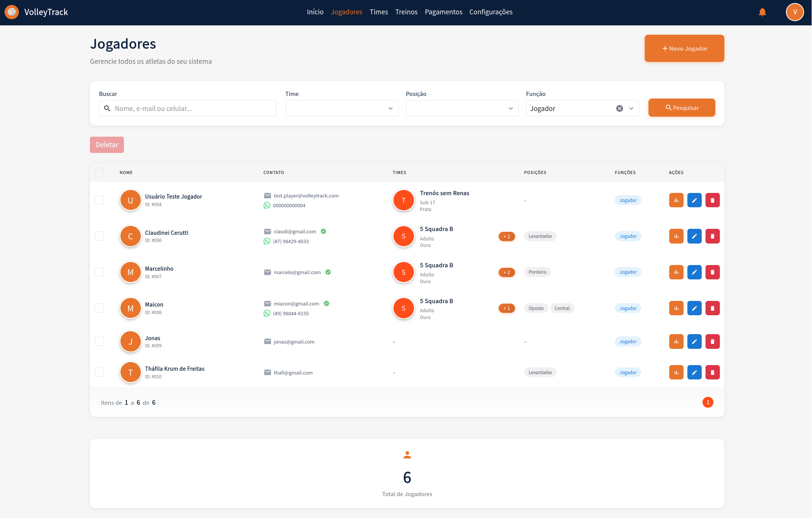The height and width of the screenshot is (518, 812).
Task: Focus the Buscar name search field
Action: (x=193, y=109)
